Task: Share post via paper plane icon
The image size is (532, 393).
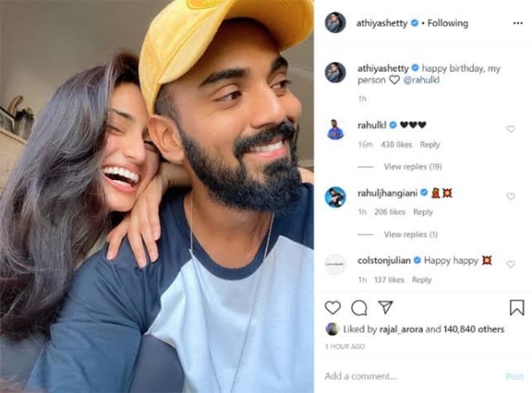Action: click(x=386, y=307)
